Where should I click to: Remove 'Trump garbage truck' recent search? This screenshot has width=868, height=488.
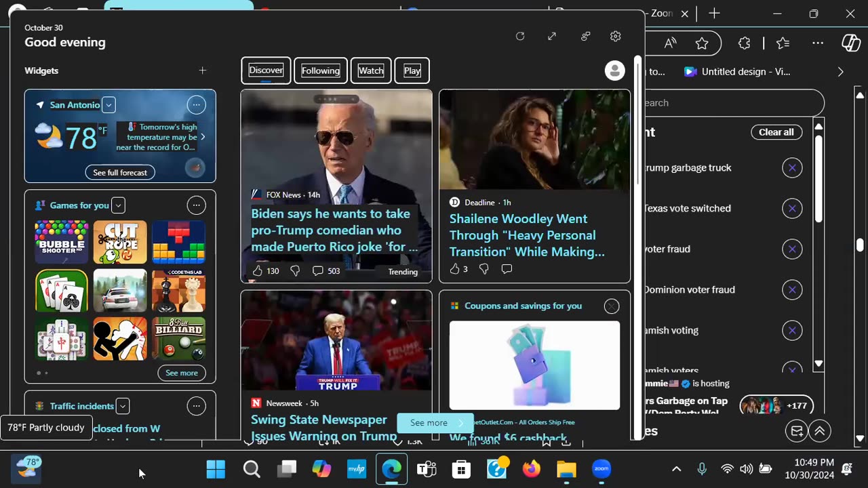[x=792, y=167]
